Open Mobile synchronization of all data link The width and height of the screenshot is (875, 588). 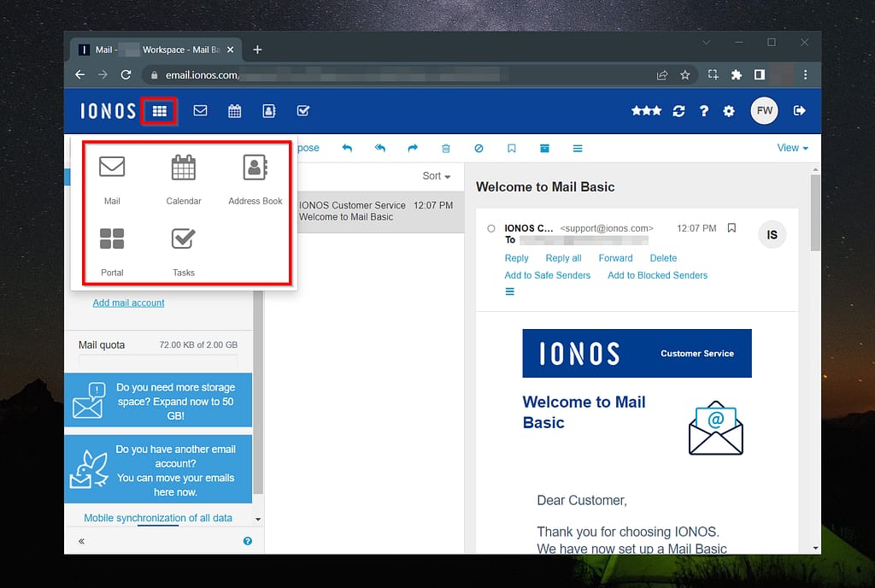[x=158, y=518]
